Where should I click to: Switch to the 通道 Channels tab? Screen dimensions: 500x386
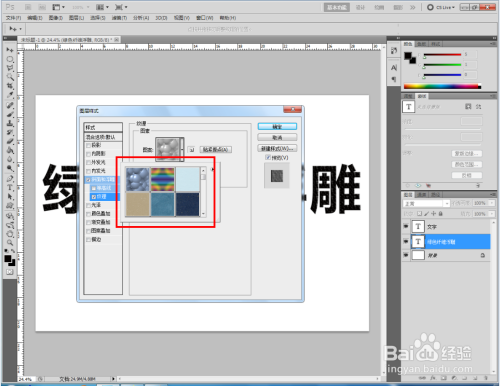422,195
